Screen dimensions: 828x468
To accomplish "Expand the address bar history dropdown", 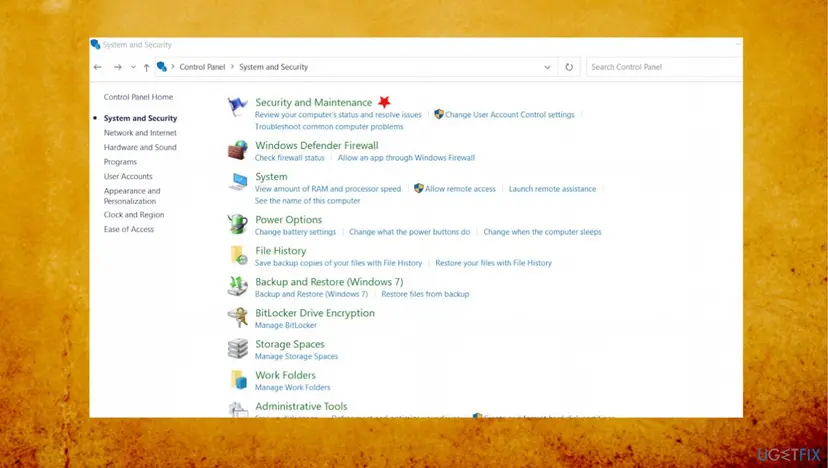I will (x=547, y=67).
